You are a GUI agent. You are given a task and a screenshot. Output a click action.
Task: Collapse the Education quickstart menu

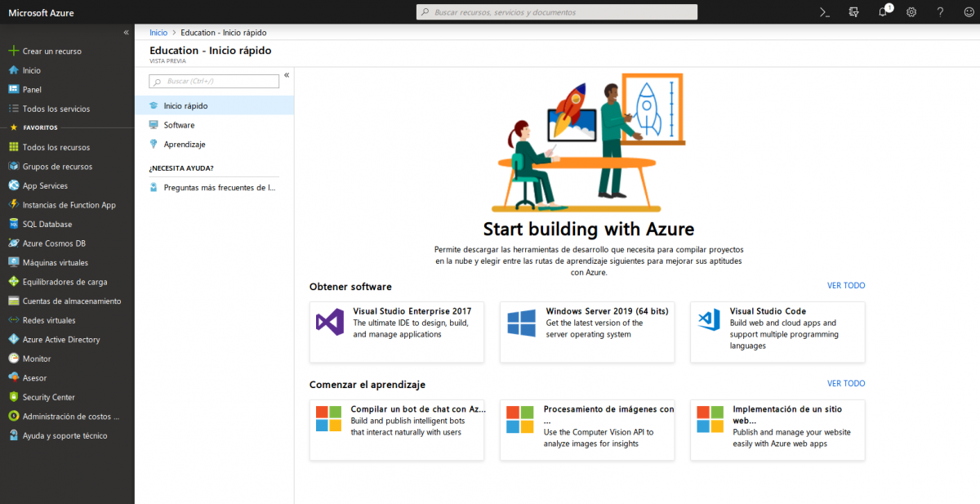(x=287, y=75)
